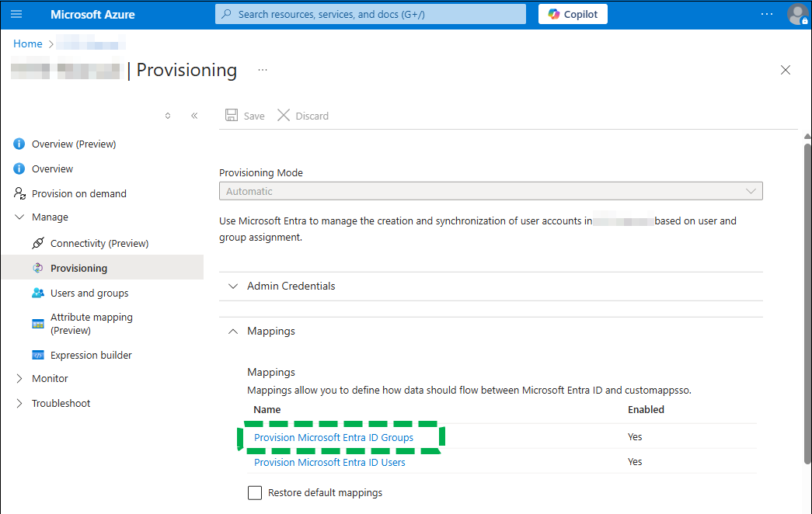
Task: Open Users and groups
Action: 89,293
